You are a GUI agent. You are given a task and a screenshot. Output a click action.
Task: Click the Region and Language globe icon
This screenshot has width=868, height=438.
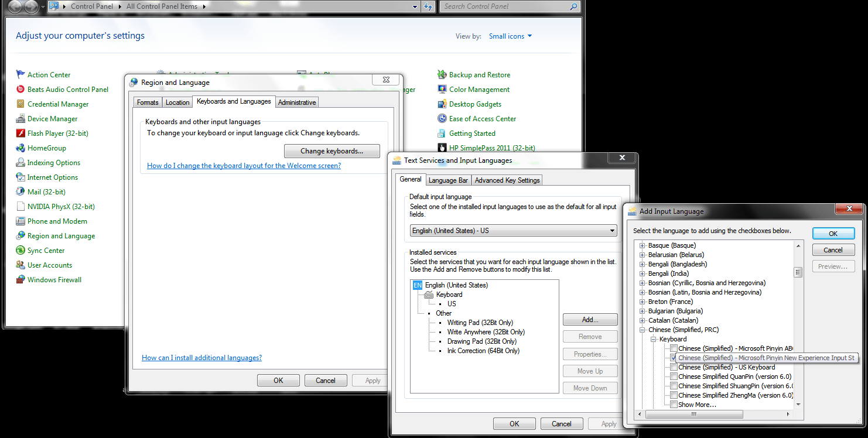pos(21,236)
